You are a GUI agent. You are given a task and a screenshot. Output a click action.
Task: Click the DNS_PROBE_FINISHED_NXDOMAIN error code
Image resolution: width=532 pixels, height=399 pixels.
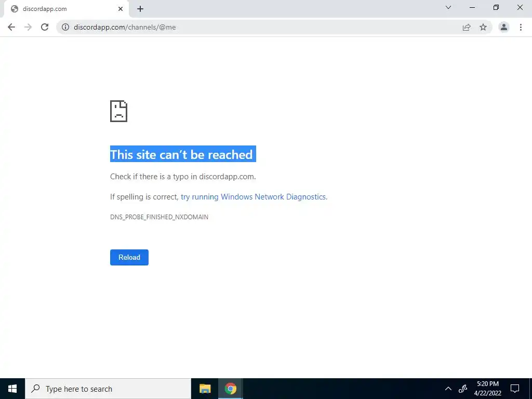159,217
